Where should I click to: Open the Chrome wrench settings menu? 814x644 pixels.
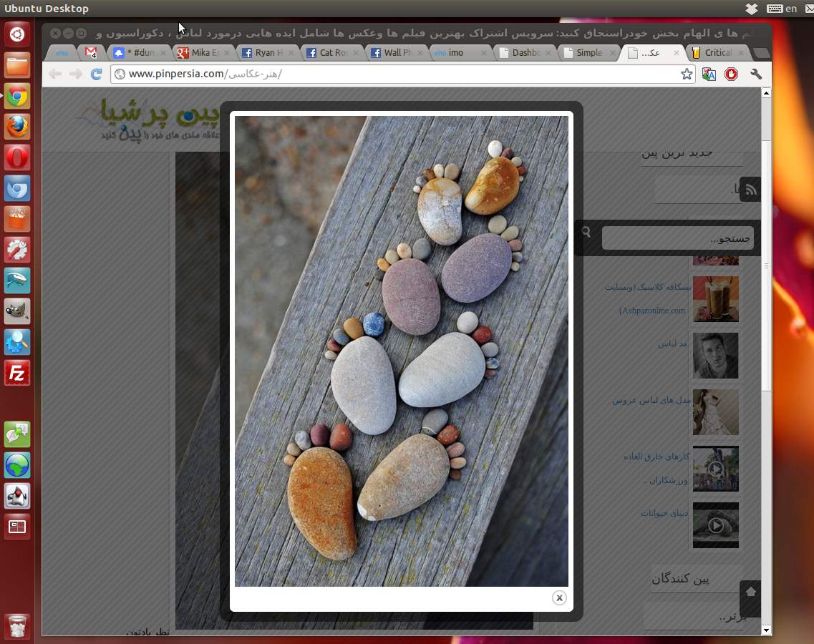click(x=755, y=74)
